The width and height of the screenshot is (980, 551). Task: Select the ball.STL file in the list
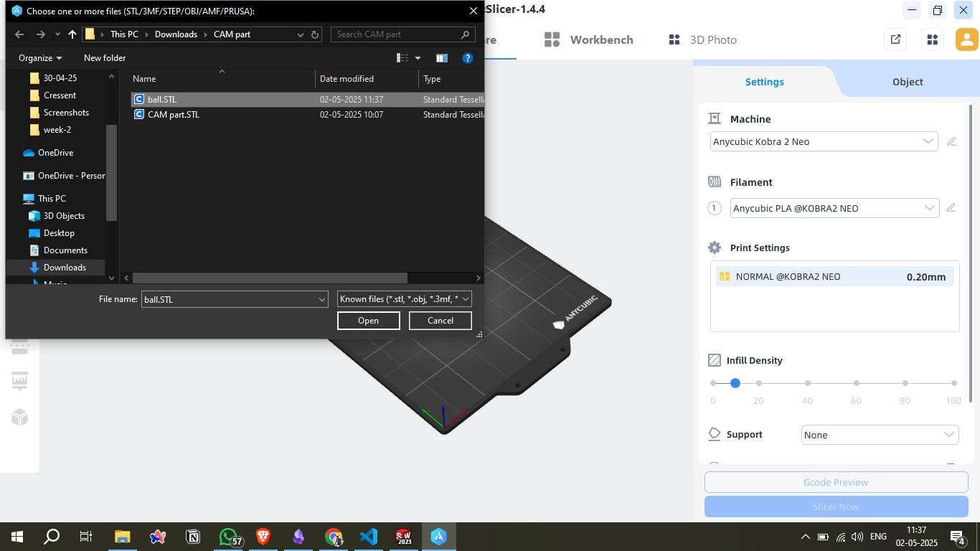(x=307, y=100)
